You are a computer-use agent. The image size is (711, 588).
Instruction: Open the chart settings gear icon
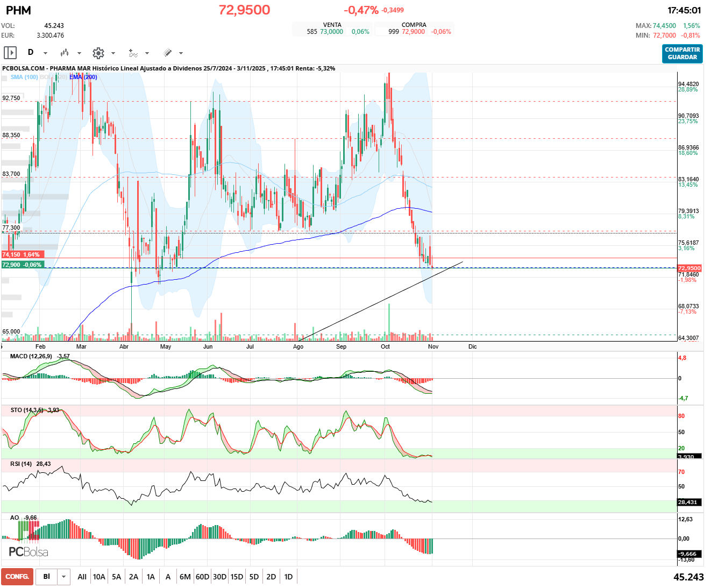[98, 53]
